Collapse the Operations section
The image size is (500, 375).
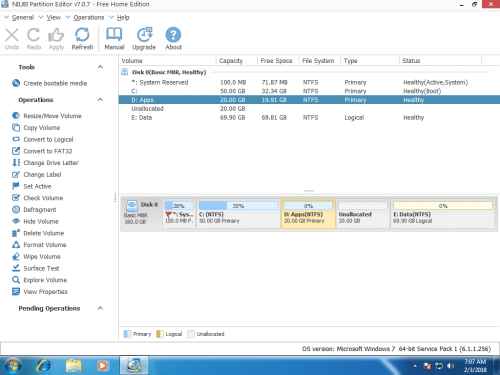point(100,99)
